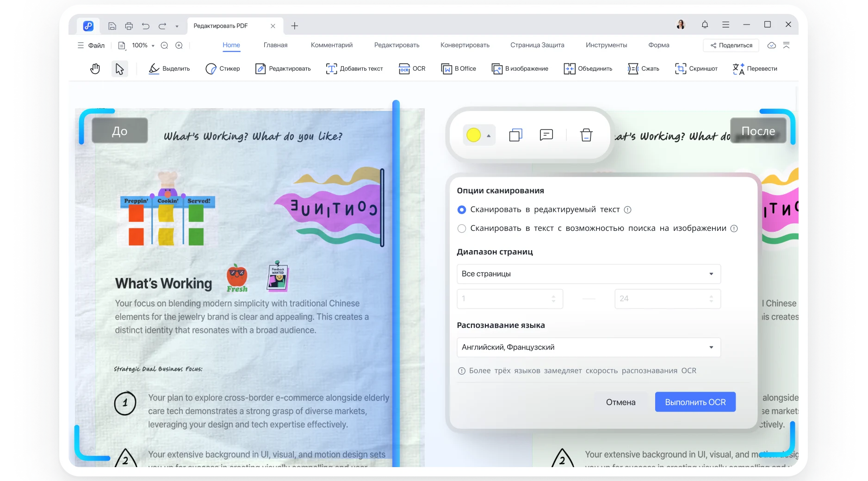Viewport: 868px width, 481px height.
Task: Select the Скриншот tool
Action: pos(696,68)
